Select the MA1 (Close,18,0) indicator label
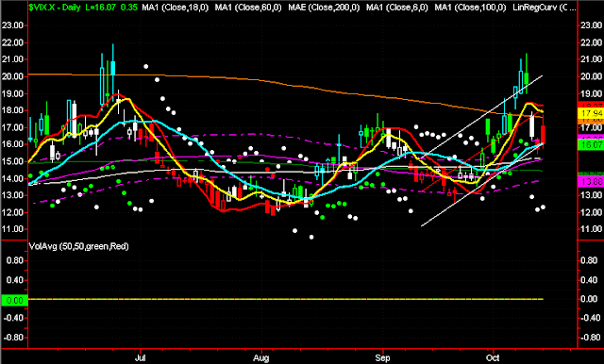This screenshot has height=364, width=604. pyautogui.click(x=175, y=8)
